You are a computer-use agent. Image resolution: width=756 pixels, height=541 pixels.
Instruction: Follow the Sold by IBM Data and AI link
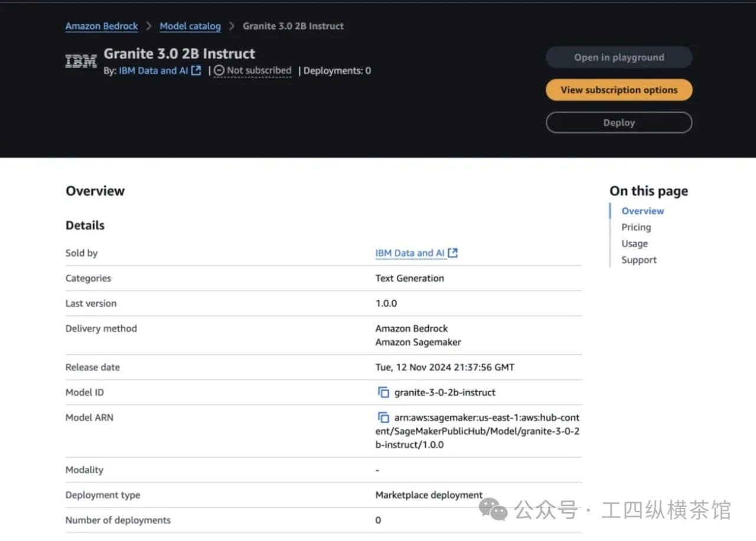[410, 253]
